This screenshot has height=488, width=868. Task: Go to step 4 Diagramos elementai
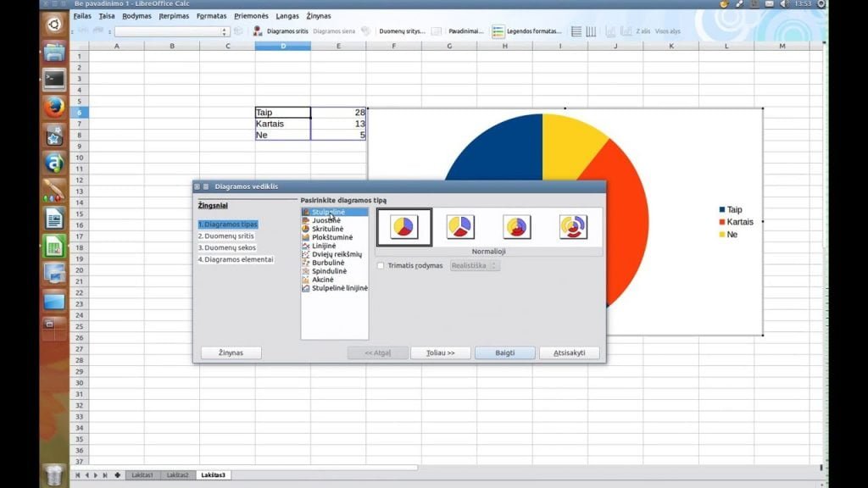point(236,259)
